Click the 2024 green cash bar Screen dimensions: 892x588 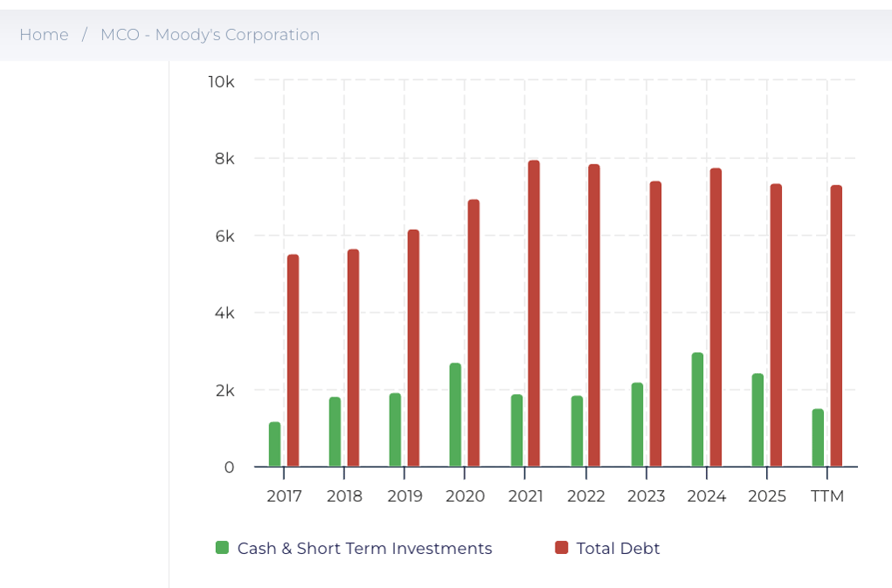pos(697,410)
